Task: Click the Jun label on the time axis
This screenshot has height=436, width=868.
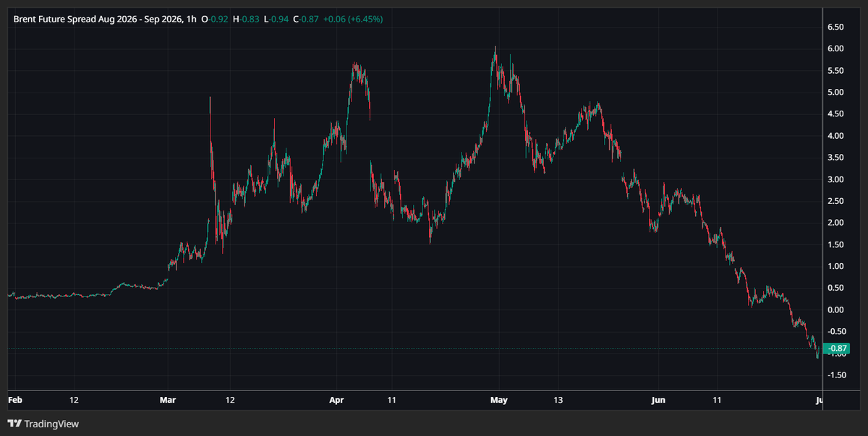Action: point(659,400)
